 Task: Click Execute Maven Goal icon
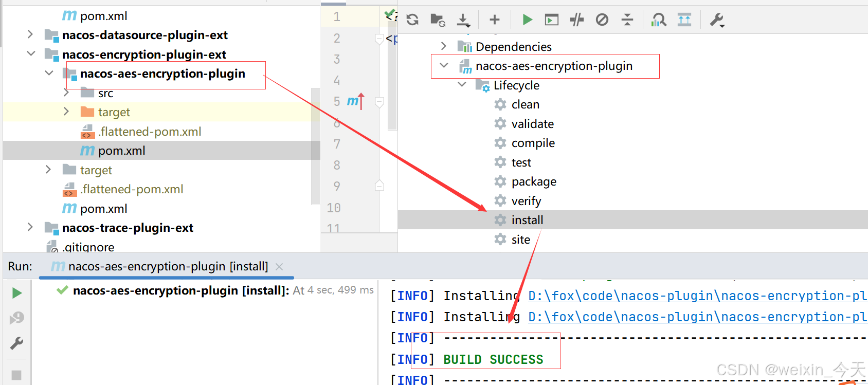coord(552,20)
